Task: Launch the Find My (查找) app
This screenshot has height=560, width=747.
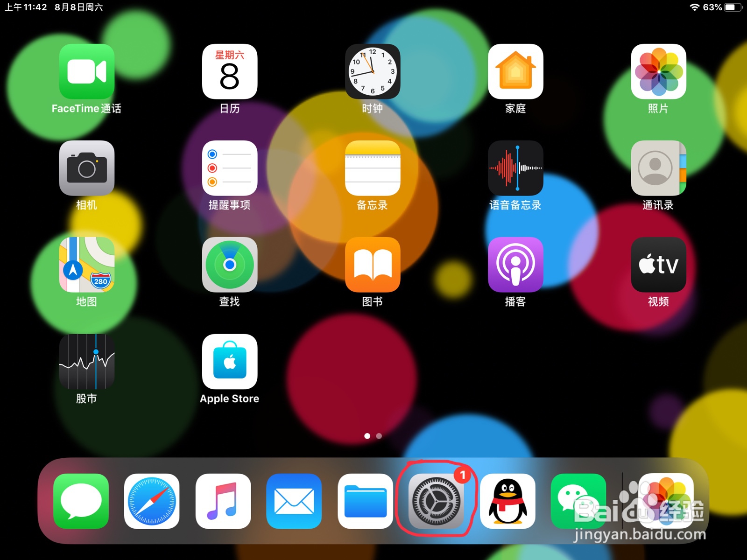Action: tap(230, 265)
